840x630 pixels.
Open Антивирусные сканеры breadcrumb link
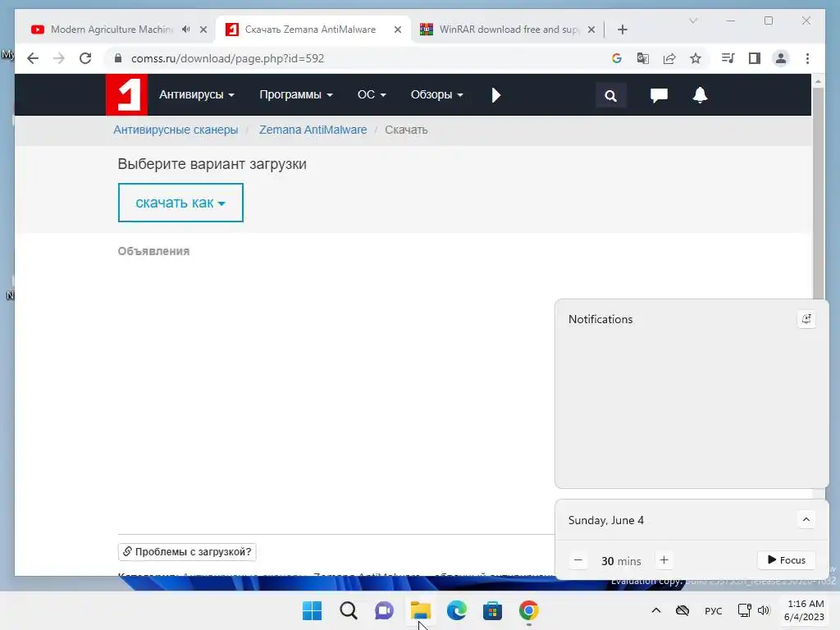pos(176,130)
